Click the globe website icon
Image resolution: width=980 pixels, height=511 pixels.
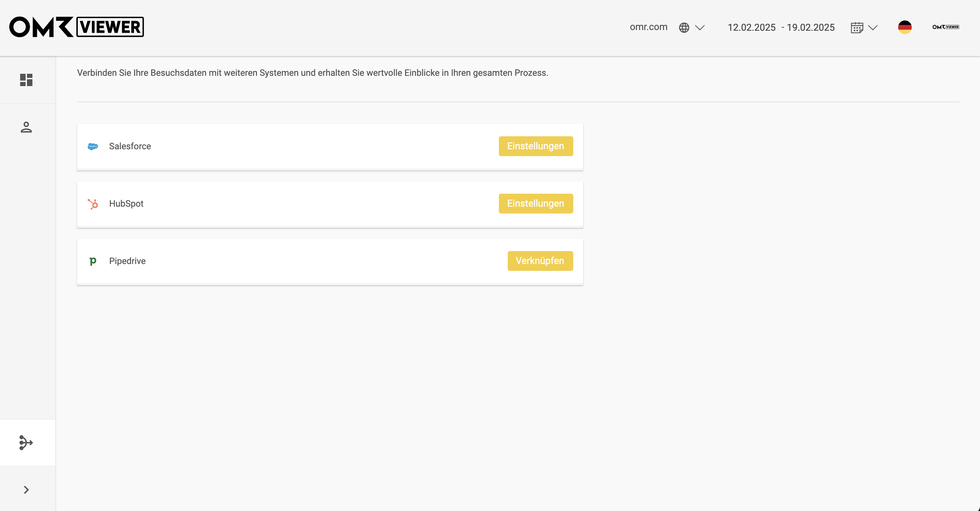pyautogui.click(x=683, y=27)
